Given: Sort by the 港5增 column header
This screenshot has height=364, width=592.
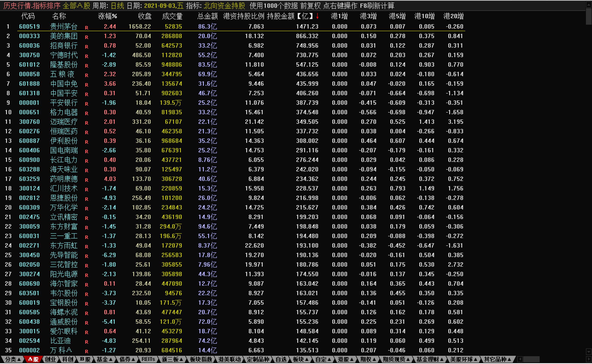Looking at the screenshot, I should pos(397,16).
